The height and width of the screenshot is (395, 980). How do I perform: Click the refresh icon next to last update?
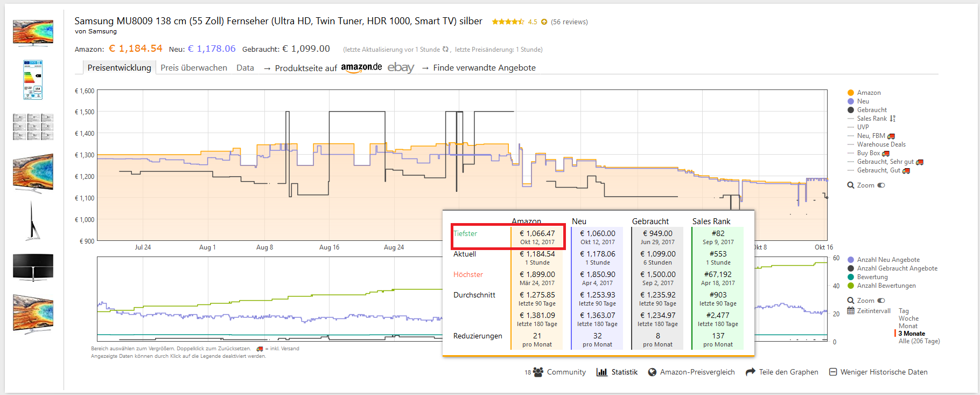[x=445, y=49]
